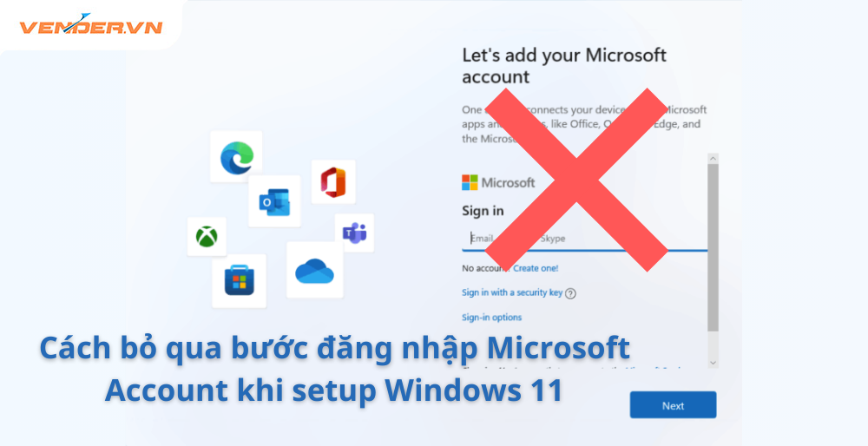
Task: Click the vertical scrollbar thumb
Action: pos(713,248)
